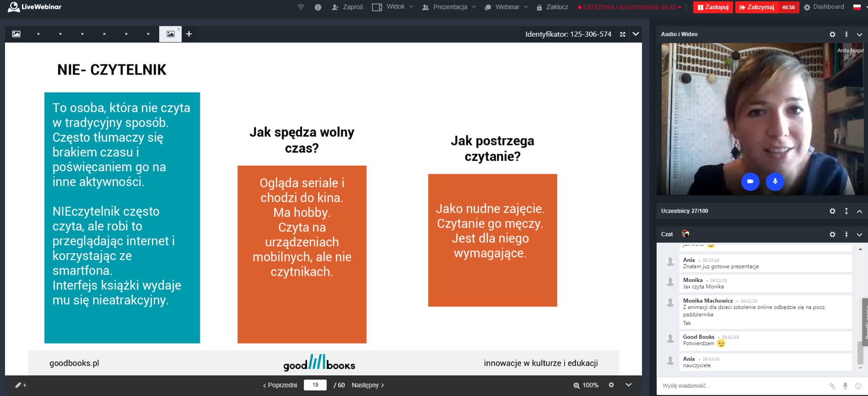Screen dimensions: 868x396
Task: Expand the Uczestnicy participants panel
Action: point(859,211)
